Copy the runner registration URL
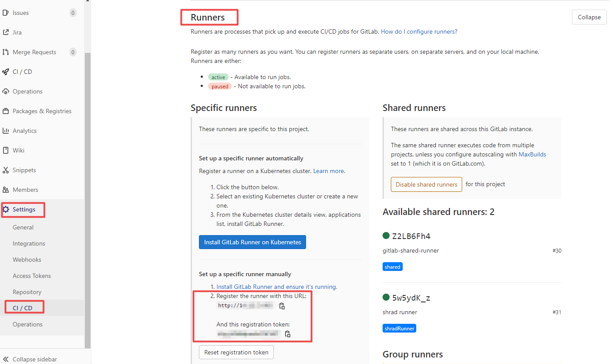The width and height of the screenshot is (613, 364). [282, 306]
